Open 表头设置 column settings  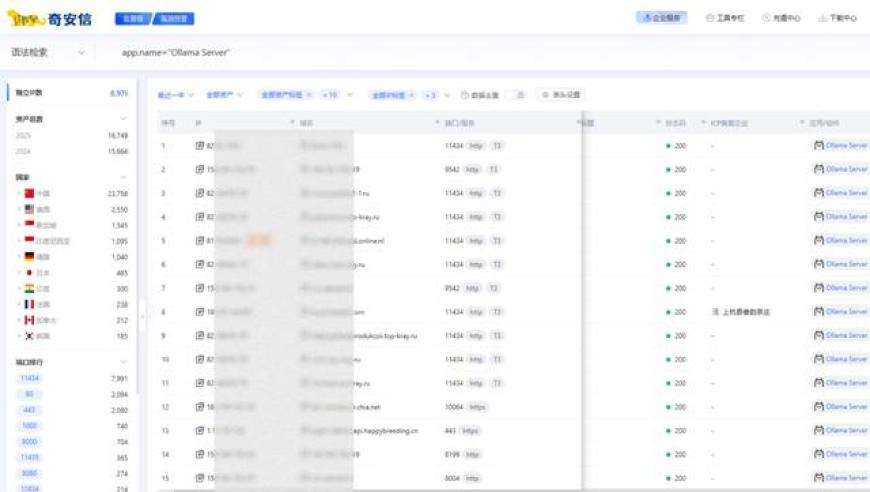click(x=561, y=95)
